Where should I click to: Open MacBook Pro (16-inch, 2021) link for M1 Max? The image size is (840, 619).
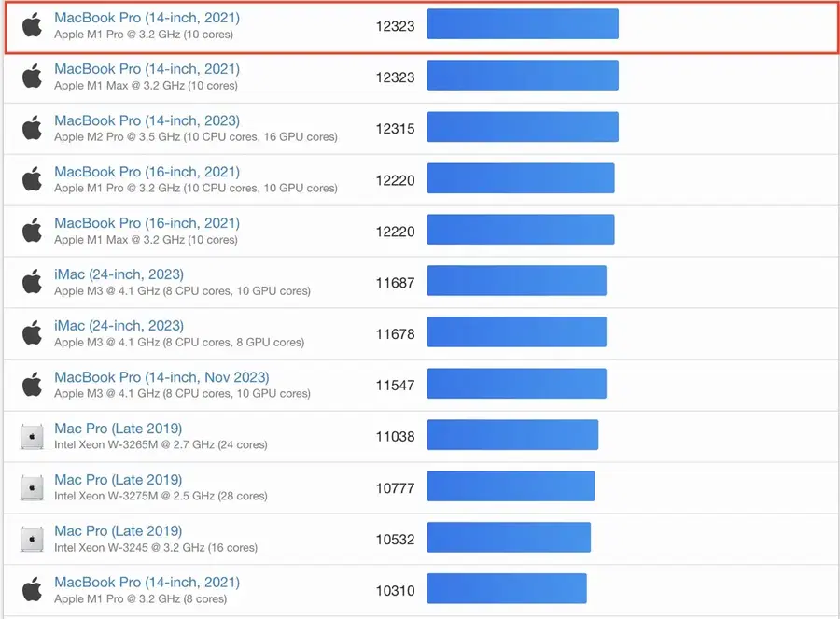point(147,223)
